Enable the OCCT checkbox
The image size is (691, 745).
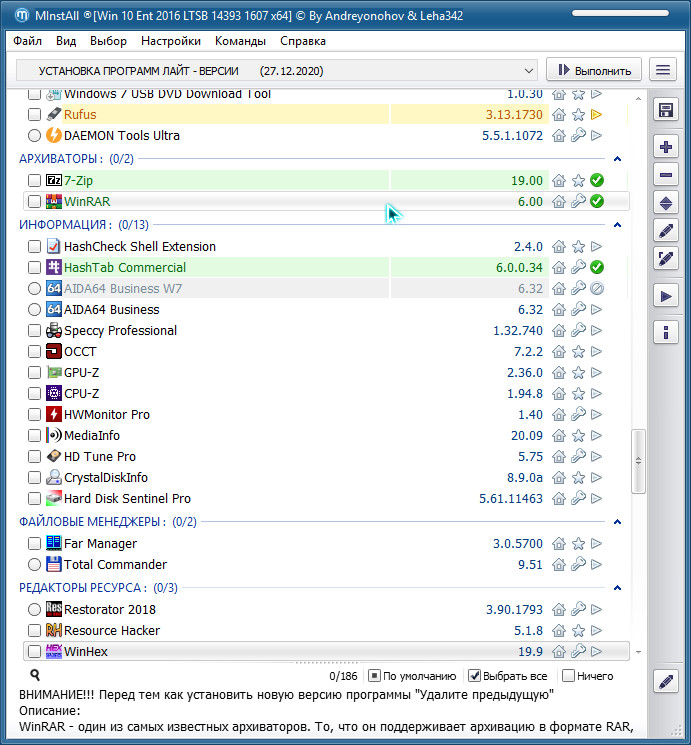pos(34,352)
